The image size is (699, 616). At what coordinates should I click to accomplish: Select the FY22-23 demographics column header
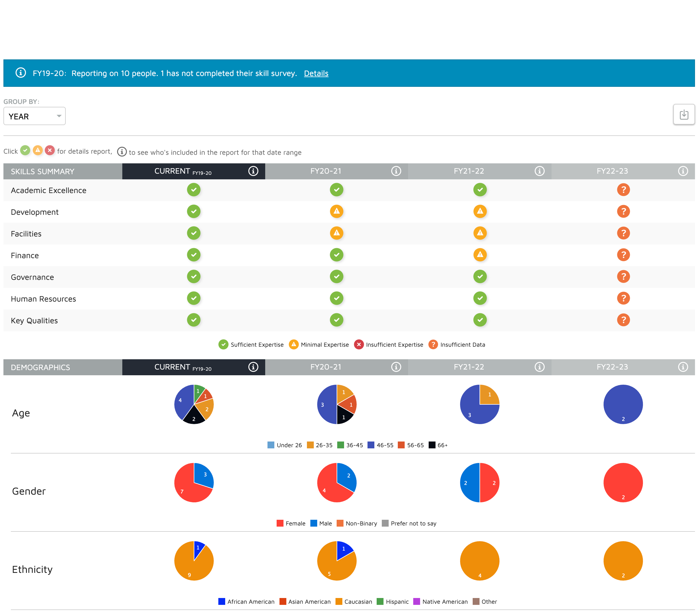point(623,367)
